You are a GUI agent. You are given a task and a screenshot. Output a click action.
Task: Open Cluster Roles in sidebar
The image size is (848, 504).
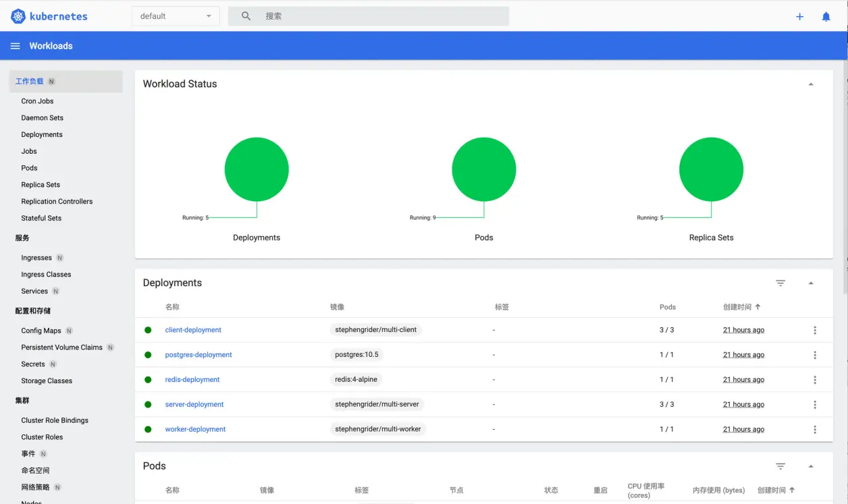coord(42,437)
